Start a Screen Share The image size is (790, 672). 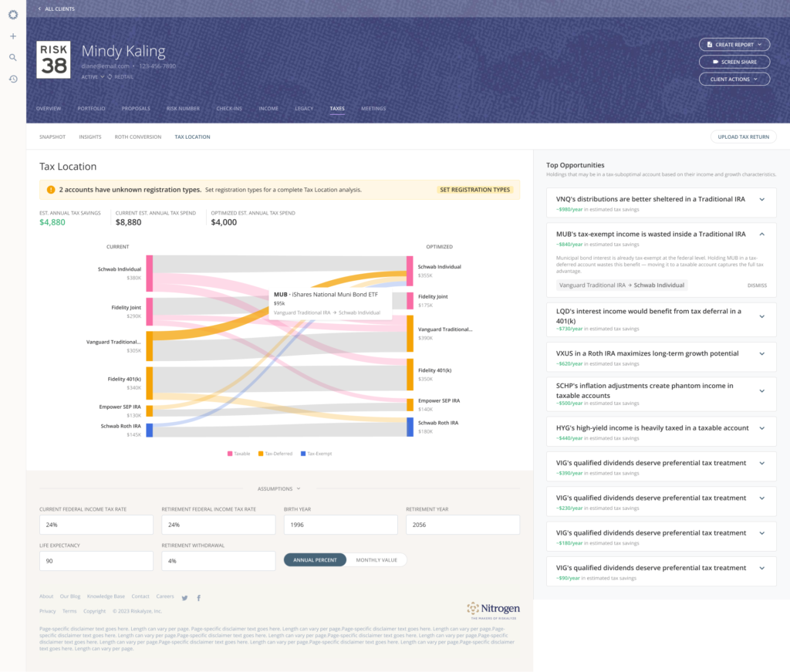click(x=734, y=62)
